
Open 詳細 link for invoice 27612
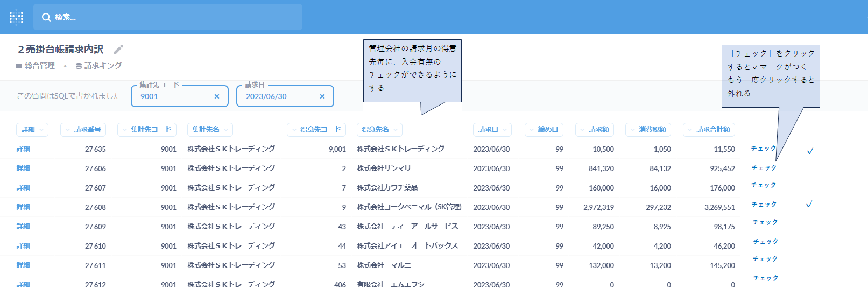pos(23,285)
